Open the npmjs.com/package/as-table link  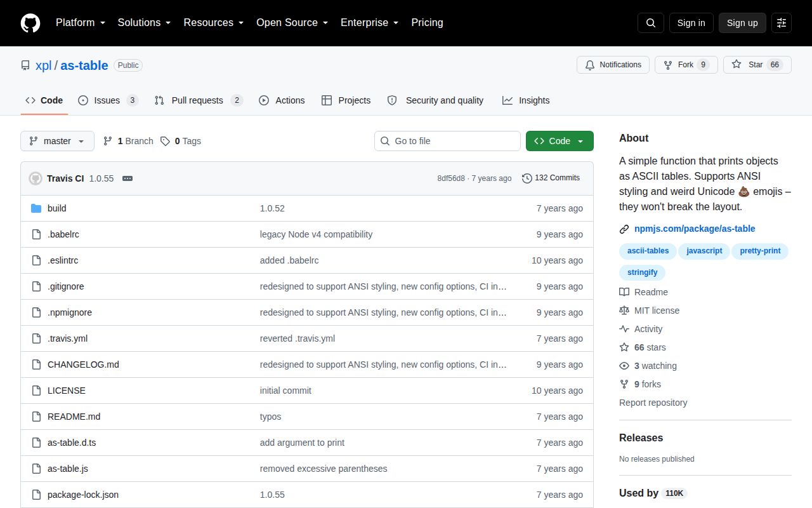pyautogui.click(x=695, y=229)
